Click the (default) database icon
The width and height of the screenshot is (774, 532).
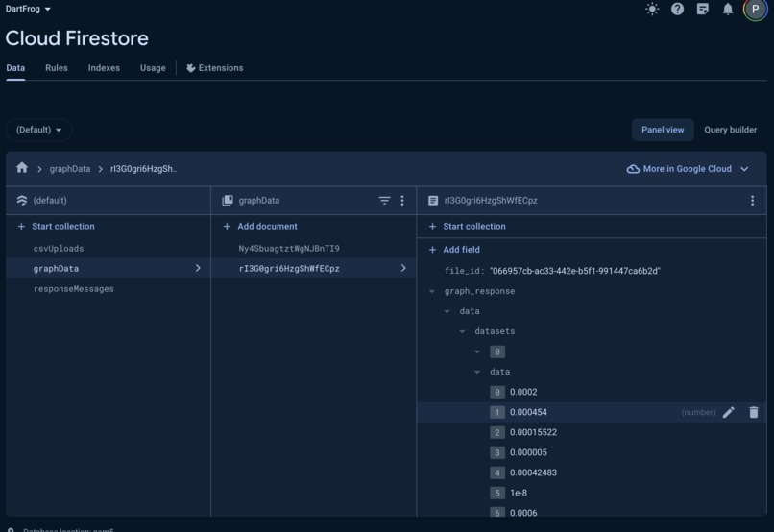point(22,200)
